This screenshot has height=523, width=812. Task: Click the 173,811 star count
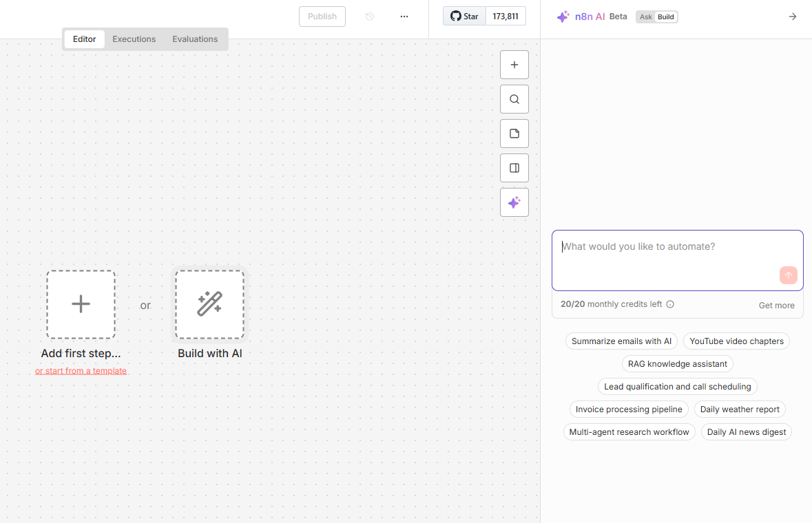click(506, 17)
